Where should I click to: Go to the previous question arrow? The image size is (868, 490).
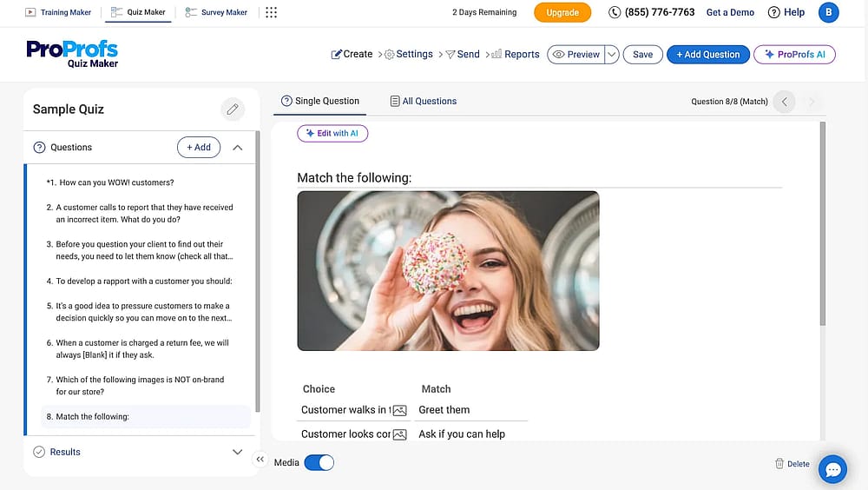click(x=785, y=102)
